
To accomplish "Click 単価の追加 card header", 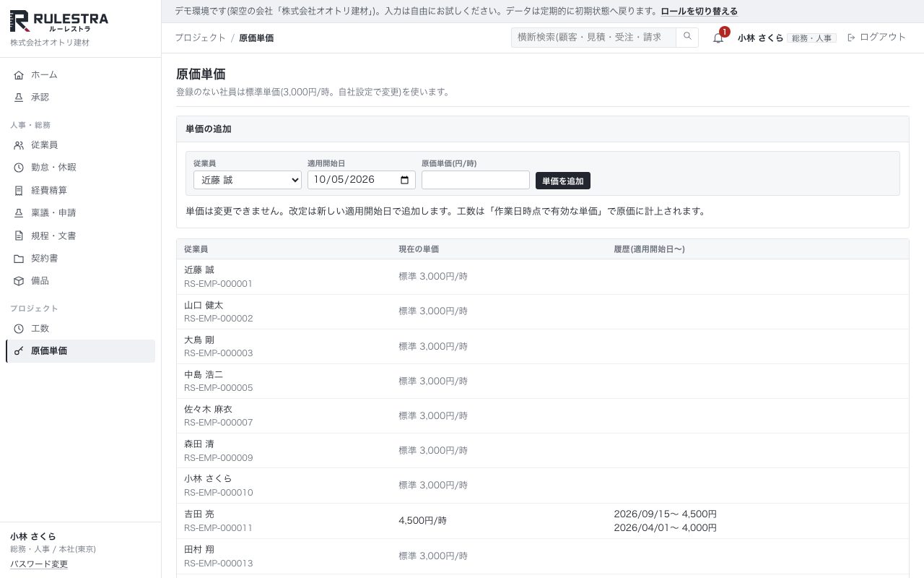I will point(542,129).
